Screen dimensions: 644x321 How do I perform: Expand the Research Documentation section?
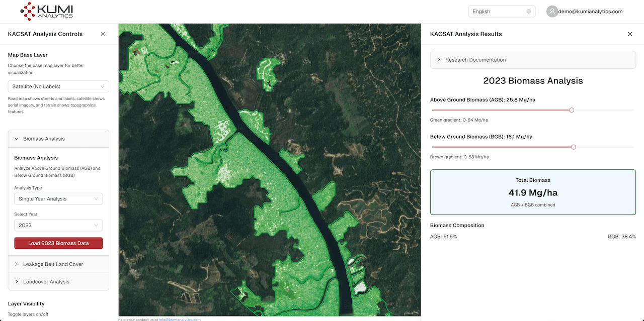[533, 60]
